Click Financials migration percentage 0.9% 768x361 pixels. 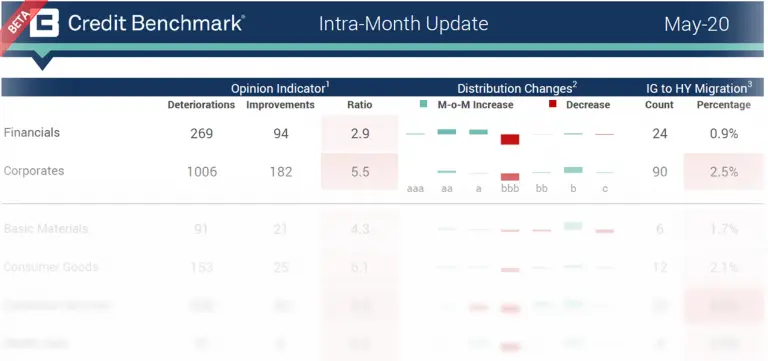(724, 133)
